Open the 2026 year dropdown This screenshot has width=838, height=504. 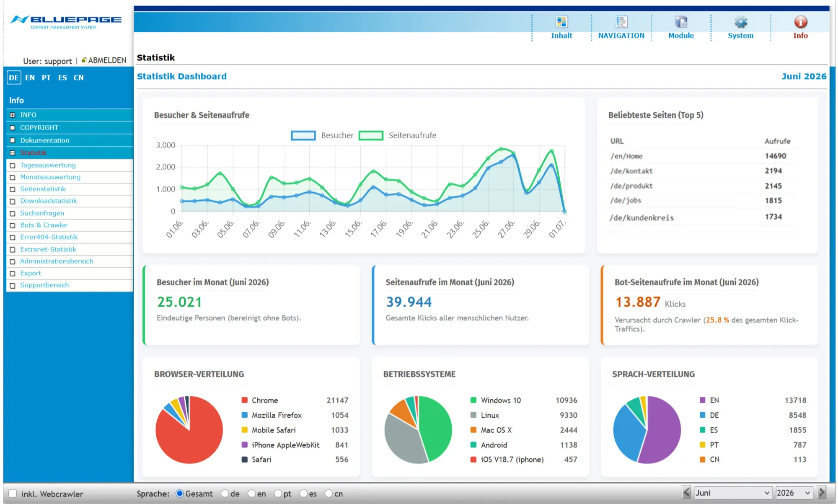click(x=794, y=493)
